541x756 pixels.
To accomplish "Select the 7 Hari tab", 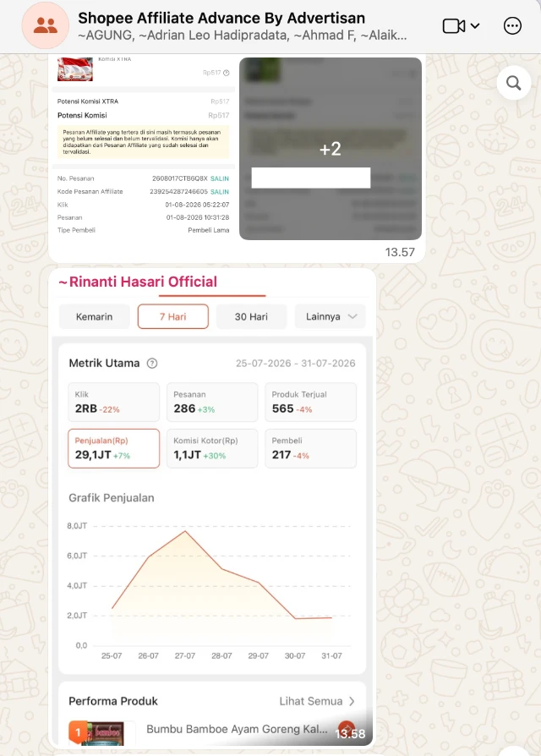I will tap(173, 317).
